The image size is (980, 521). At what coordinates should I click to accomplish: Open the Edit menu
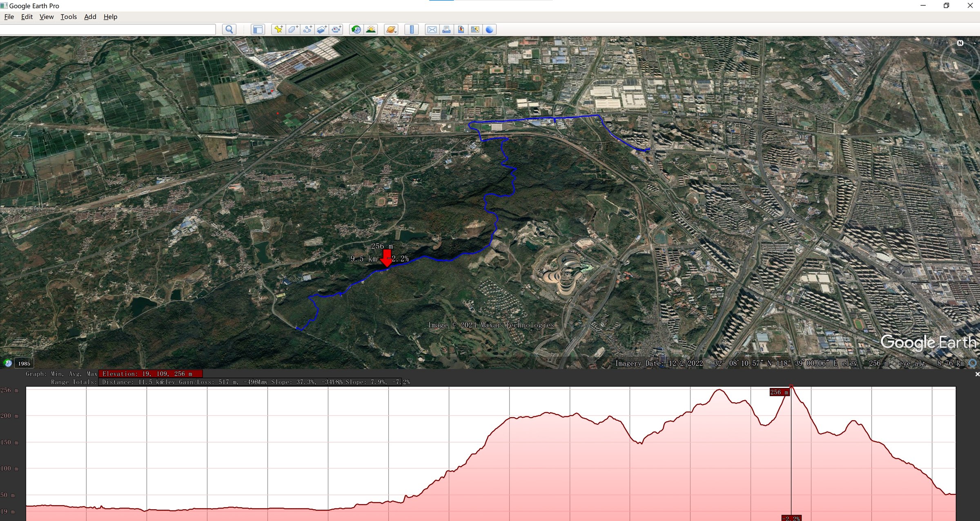tap(27, 17)
